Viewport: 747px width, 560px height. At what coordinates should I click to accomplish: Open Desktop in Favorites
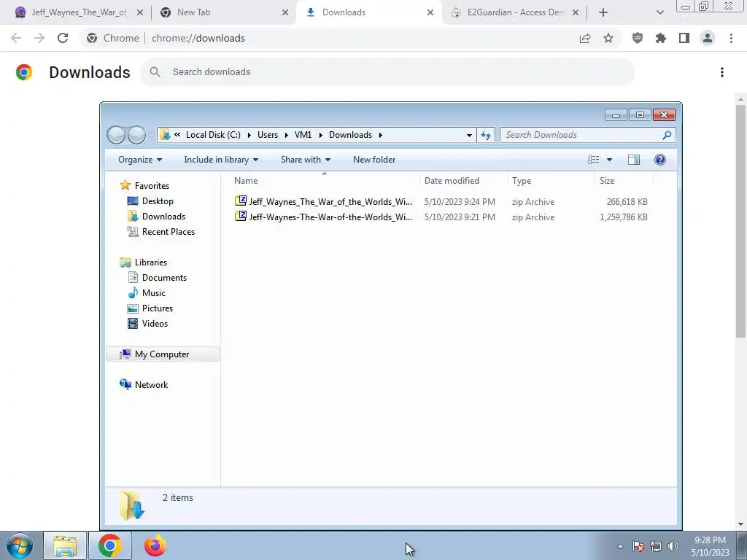pyautogui.click(x=158, y=201)
